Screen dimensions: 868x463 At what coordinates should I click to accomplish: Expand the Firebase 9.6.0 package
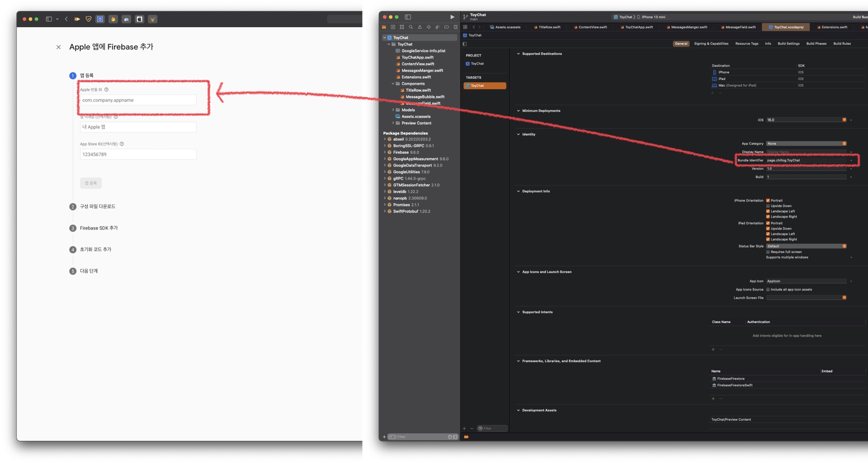pos(385,152)
